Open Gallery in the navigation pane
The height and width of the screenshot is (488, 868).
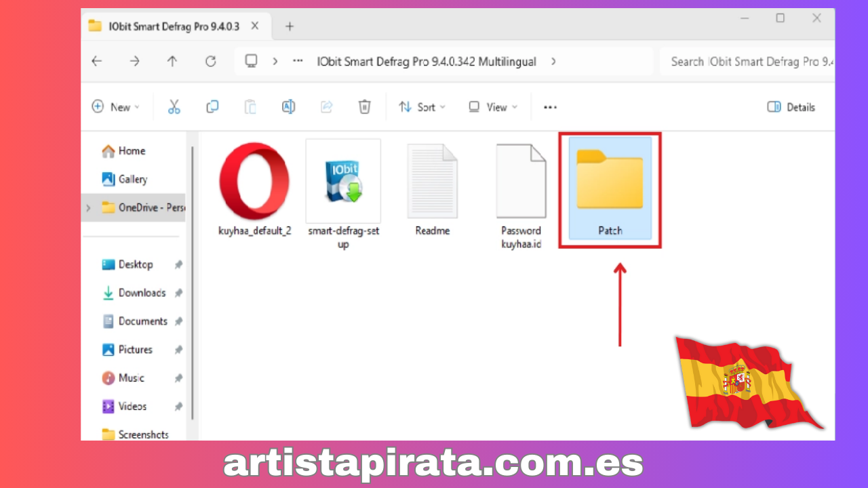point(124,179)
